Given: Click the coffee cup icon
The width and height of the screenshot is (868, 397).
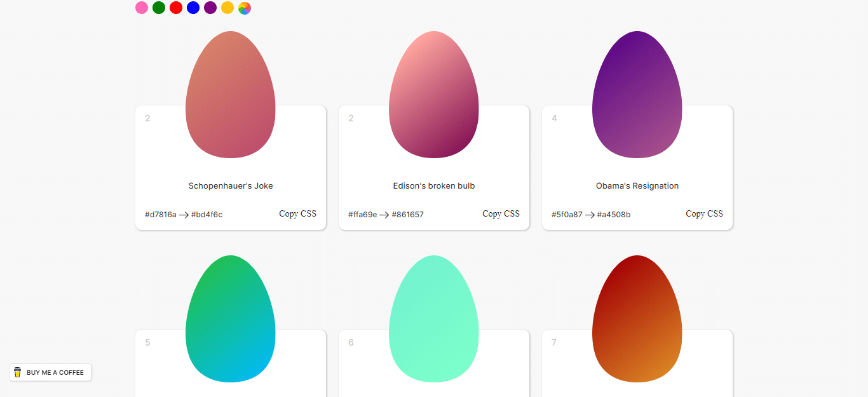Looking at the screenshot, I should pos(18,372).
